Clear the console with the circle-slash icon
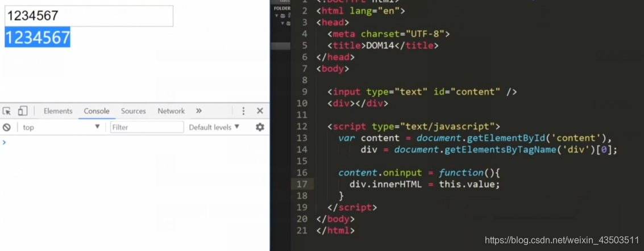The width and height of the screenshot is (644, 251). 7,127
